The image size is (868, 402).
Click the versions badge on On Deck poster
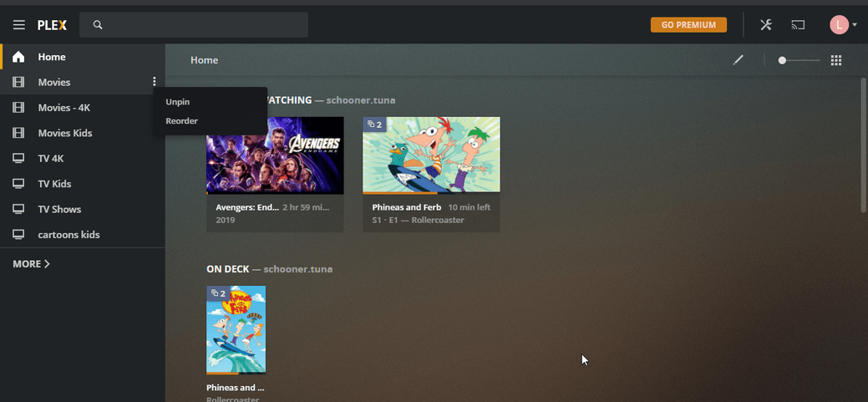(218, 293)
